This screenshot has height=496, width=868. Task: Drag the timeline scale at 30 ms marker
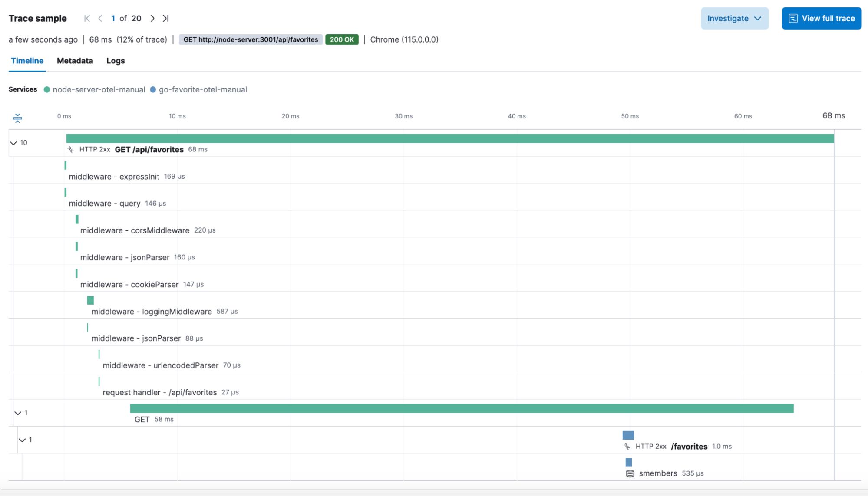(x=403, y=116)
